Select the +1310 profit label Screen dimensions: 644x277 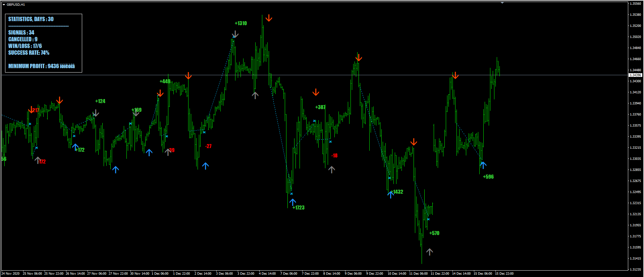pos(241,23)
